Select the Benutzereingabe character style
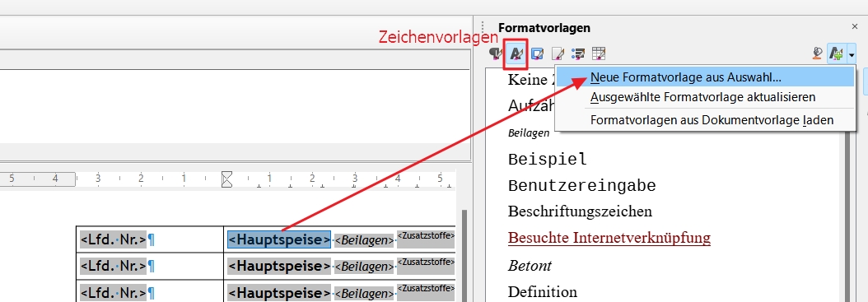Viewport: 868px width, 302px height. coord(581,186)
